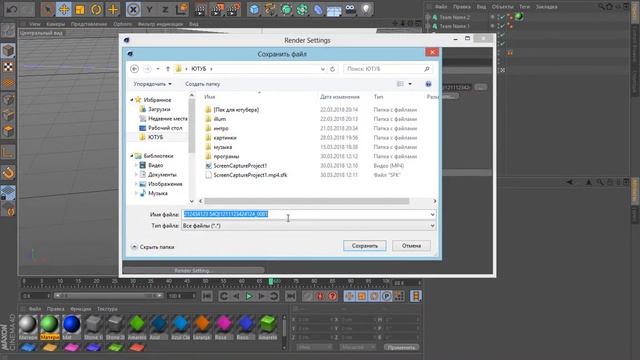Toggle enable checkmark for Team Name 1
The height and width of the screenshot is (360, 640).
(502, 26)
